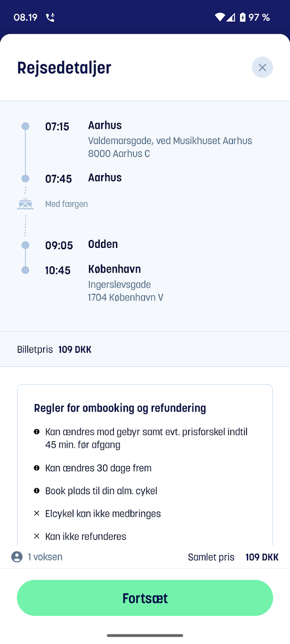Image resolution: width=290 pixels, height=644 pixels.
Task: Tap info icon beside 'Kan ændres 30 dage frem'
Action: [x=36, y=468]
